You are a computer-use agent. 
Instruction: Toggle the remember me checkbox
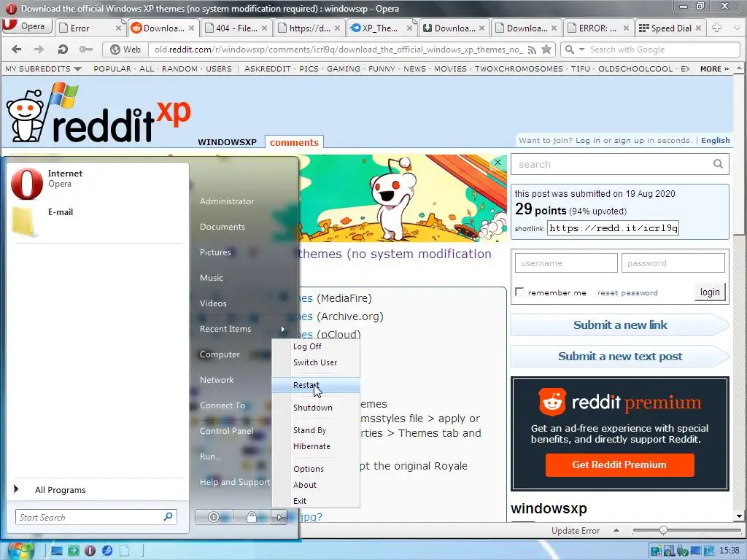coord(519,292)
